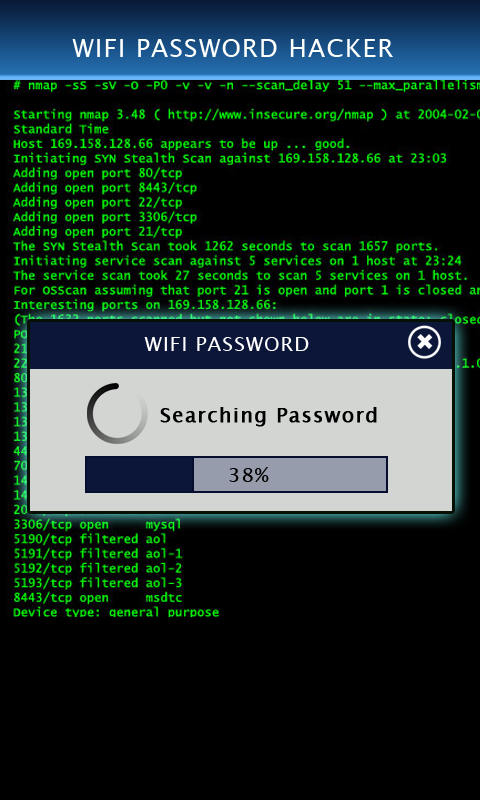Click the 38% progress bar
480x800 pixels.
pos(236,474)
